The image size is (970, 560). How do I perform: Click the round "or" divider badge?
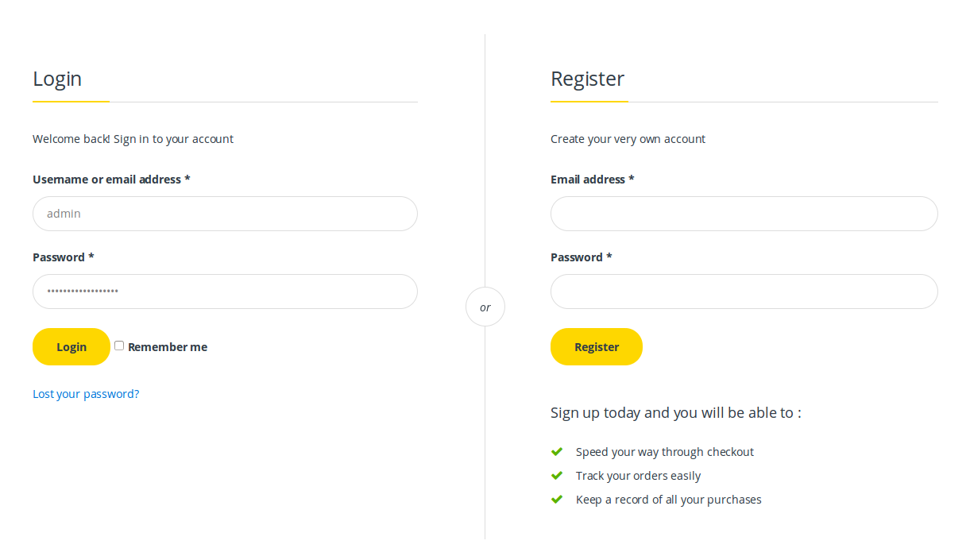pos(485,307)
